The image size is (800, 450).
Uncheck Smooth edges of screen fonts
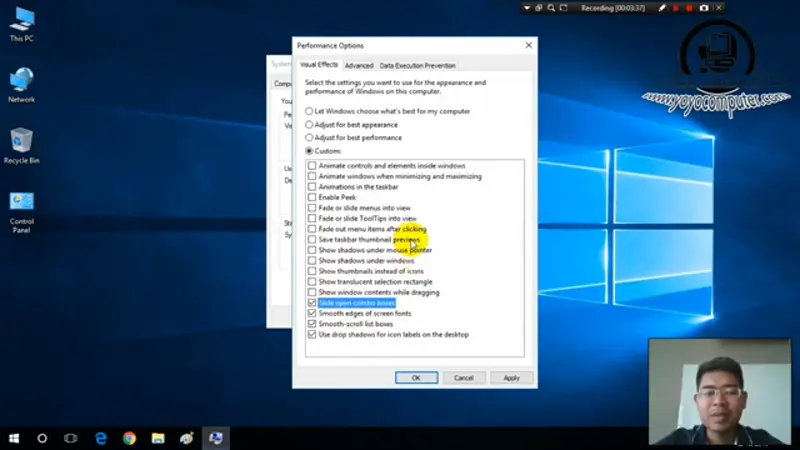(312, 313)
